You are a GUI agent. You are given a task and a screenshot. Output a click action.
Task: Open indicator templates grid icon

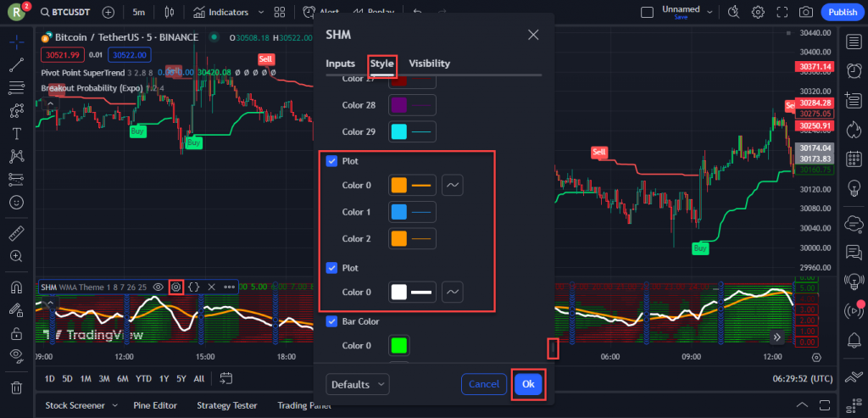[280, 12]
